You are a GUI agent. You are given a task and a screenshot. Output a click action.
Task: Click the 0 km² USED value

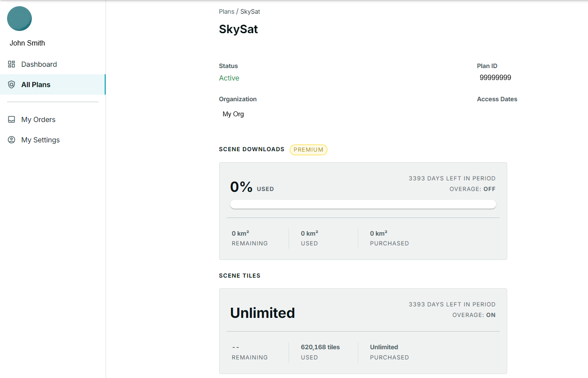pyautogui.click(x=310, y=233)
